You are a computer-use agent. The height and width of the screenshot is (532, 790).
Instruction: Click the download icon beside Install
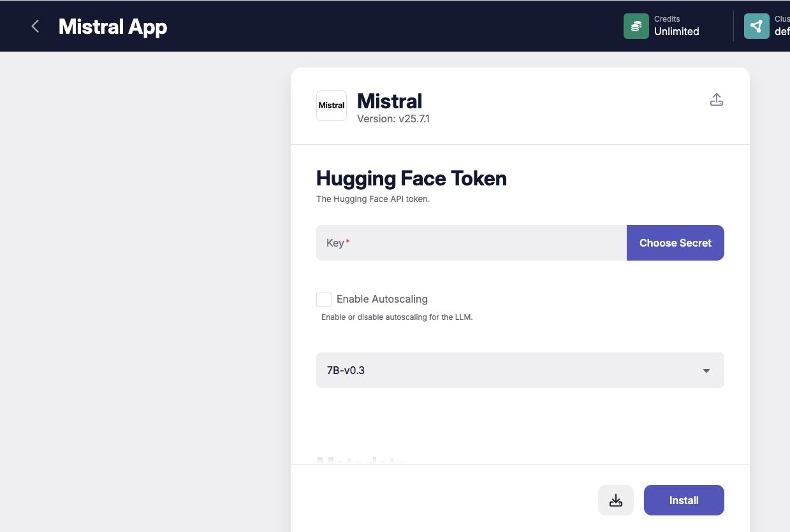(x=615, y=500)
